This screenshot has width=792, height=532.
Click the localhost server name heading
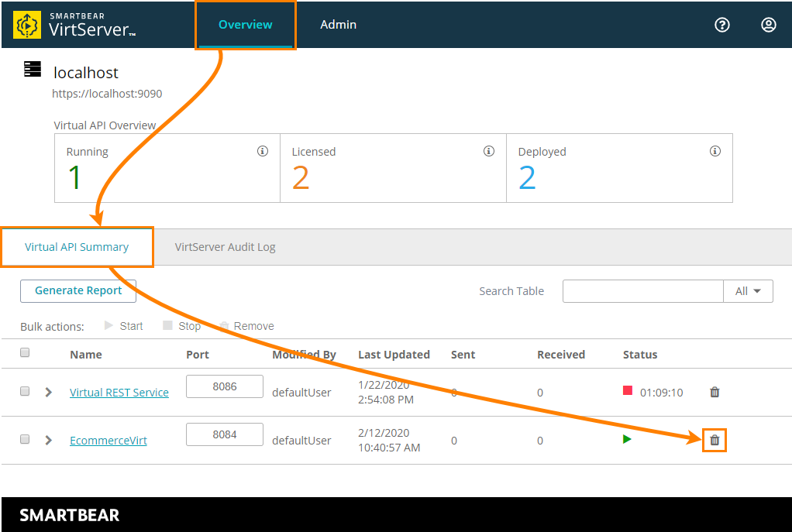tap(86, 73)
